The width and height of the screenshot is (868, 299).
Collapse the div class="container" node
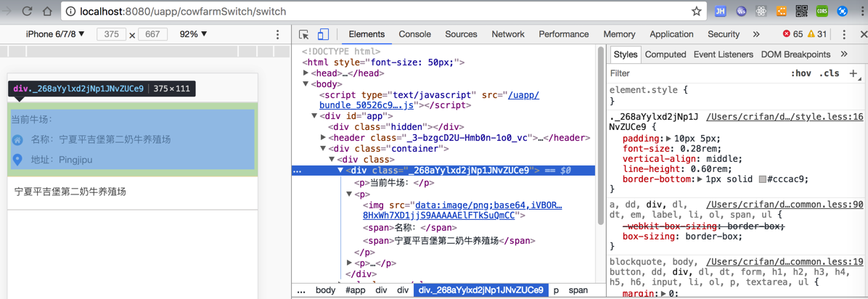click(x=324, y=148)
